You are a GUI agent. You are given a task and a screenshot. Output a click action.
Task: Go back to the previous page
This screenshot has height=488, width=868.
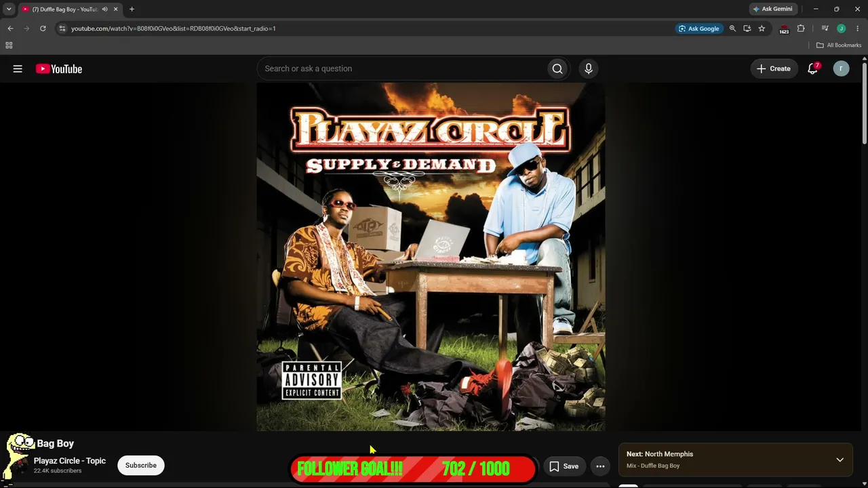coord(10,28)
